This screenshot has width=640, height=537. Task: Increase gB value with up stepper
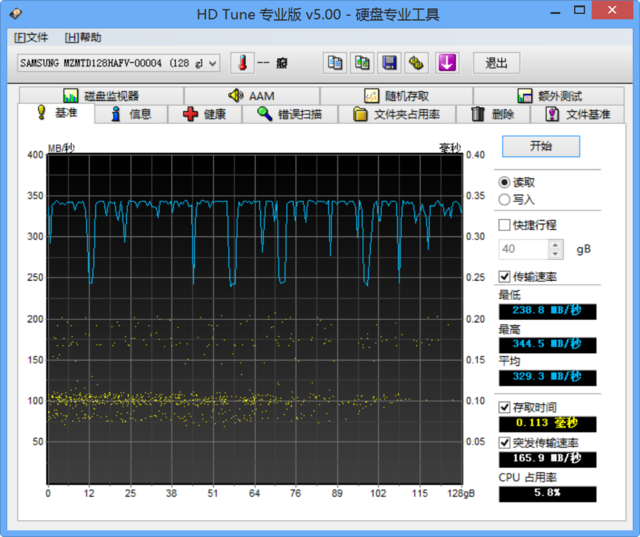point(555,245)
